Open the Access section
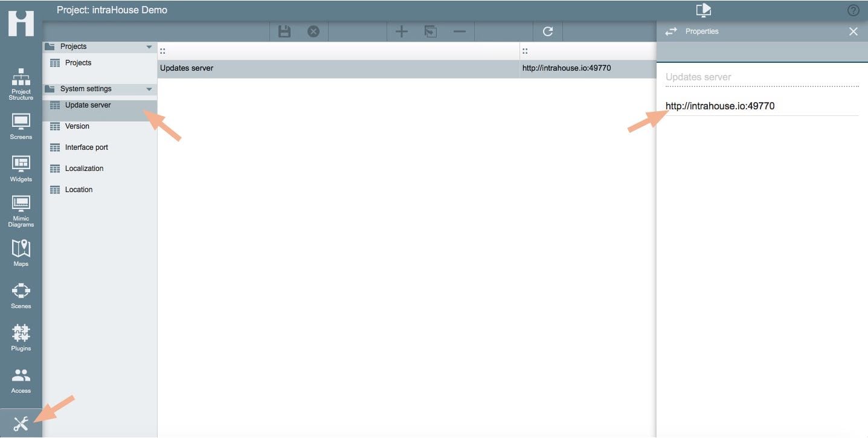 21,381
